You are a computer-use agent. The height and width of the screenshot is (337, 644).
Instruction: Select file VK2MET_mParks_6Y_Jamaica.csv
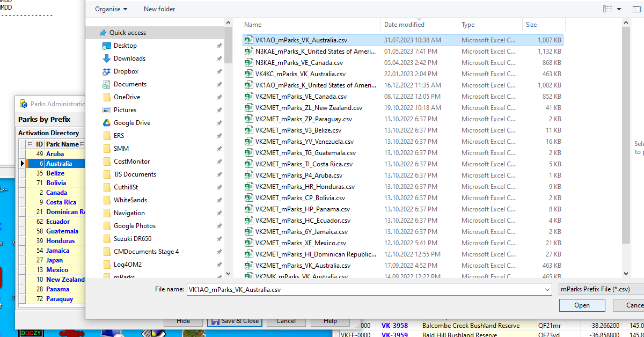click(x=402, y=232)
